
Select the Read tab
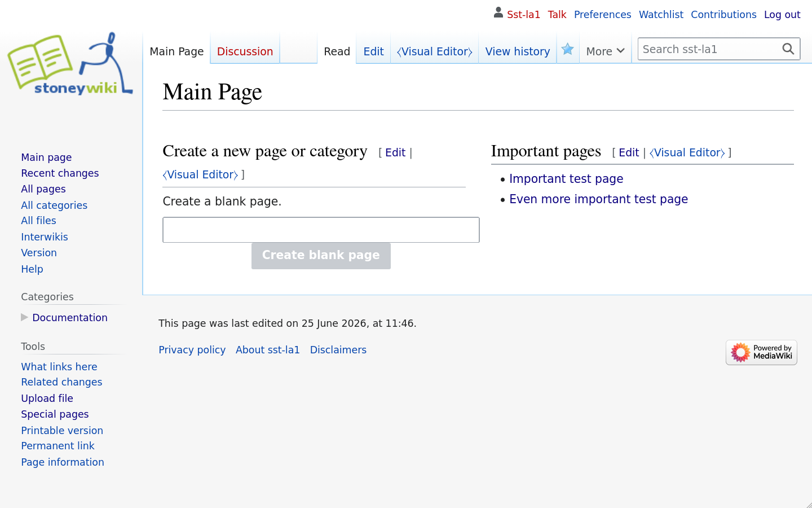[337, 51]
